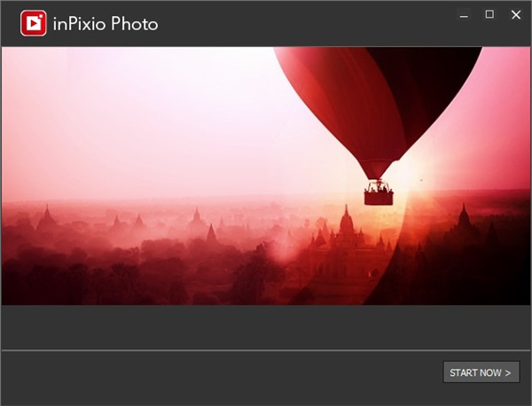
Task: Close the inPixio Photo window
Action: coord(516,15)
